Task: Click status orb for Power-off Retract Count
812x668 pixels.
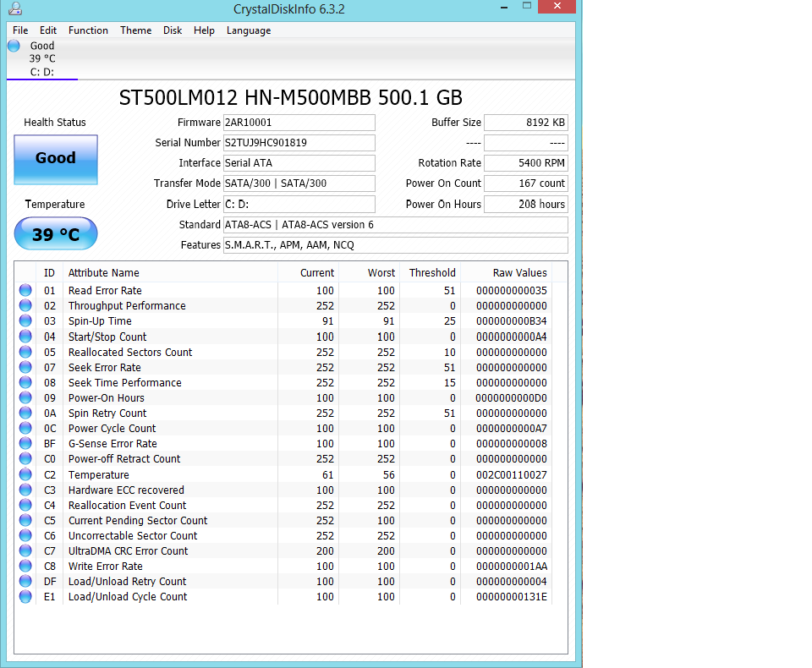Action: tap(25, 459)
